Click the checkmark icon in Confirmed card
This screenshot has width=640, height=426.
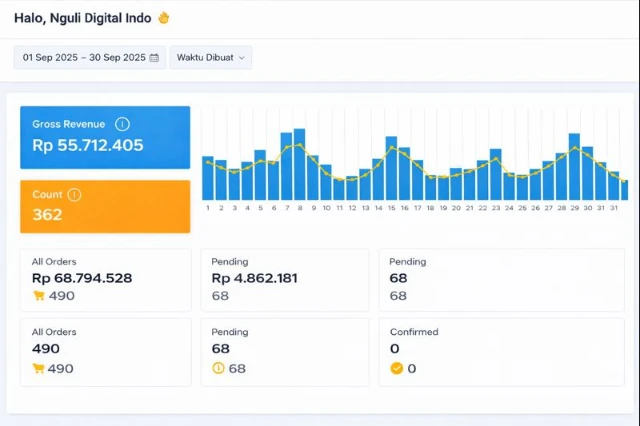click(396, 368)
